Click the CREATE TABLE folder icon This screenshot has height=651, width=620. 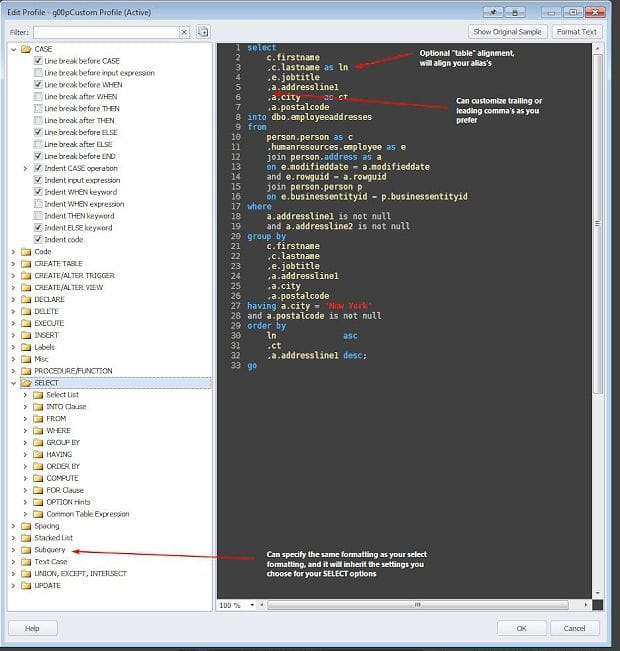(x=26, y=264)
